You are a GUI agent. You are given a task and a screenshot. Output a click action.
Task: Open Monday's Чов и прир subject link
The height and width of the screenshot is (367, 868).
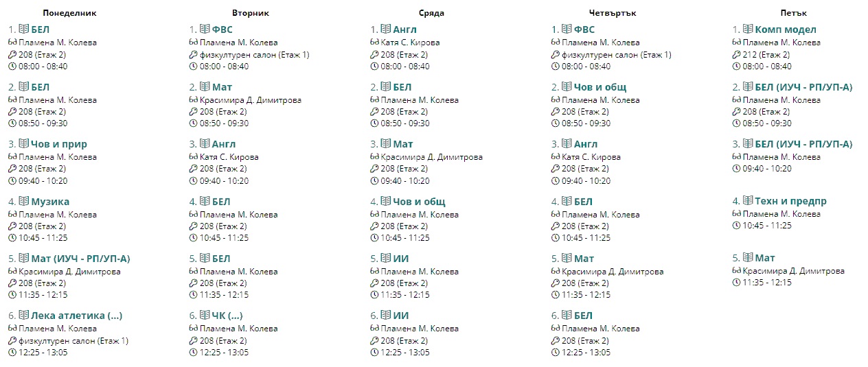point(59,144)
